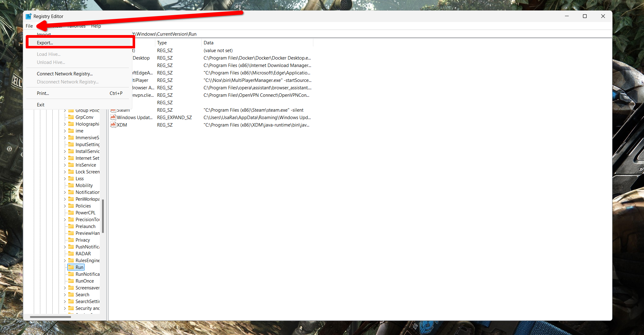
Task: Click the Screensaver folder icon
Action: 72,288
